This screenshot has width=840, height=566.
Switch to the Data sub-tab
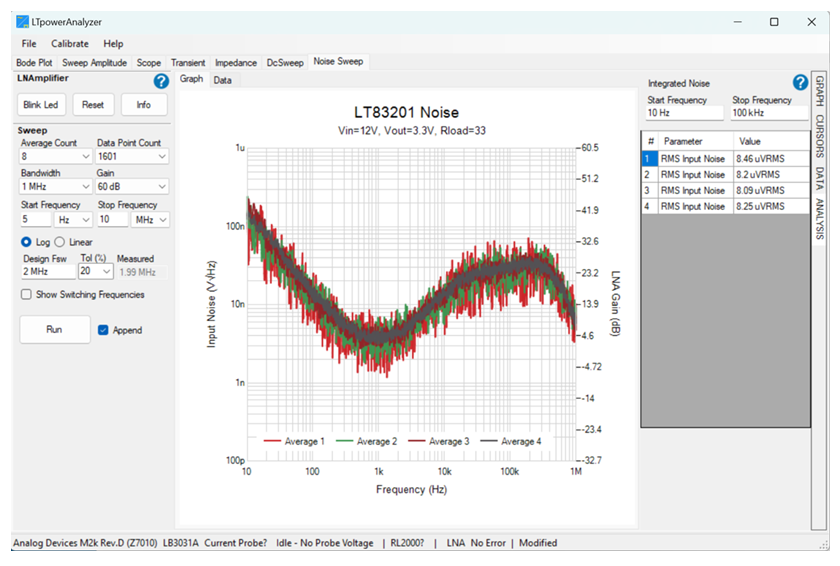pos(222,80)
